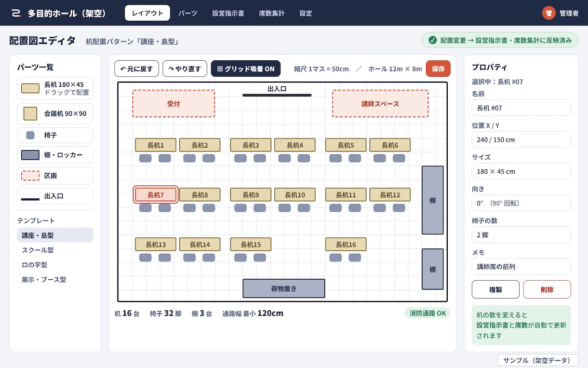
Task: Click the 椅子の数 field
Action: coord(521,235)
